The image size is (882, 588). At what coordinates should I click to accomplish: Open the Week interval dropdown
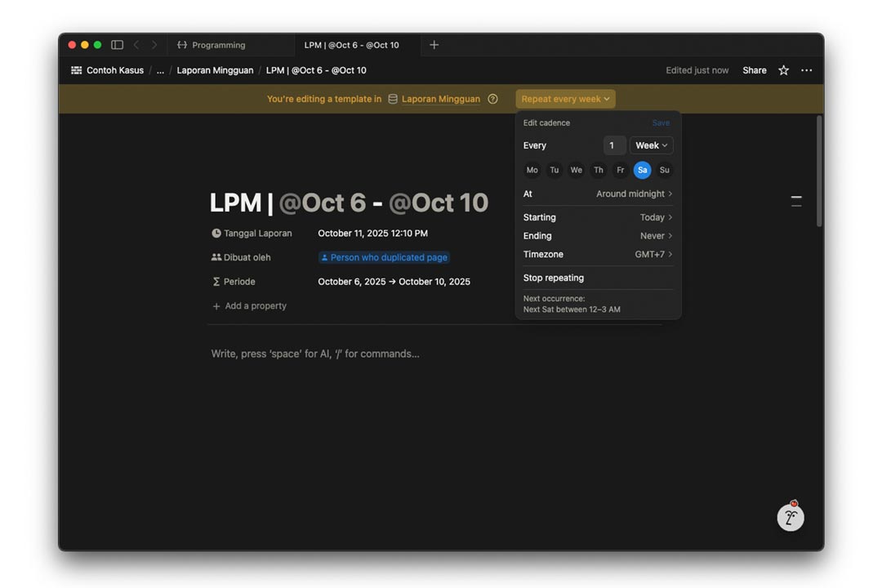click(x=651, y=145)
